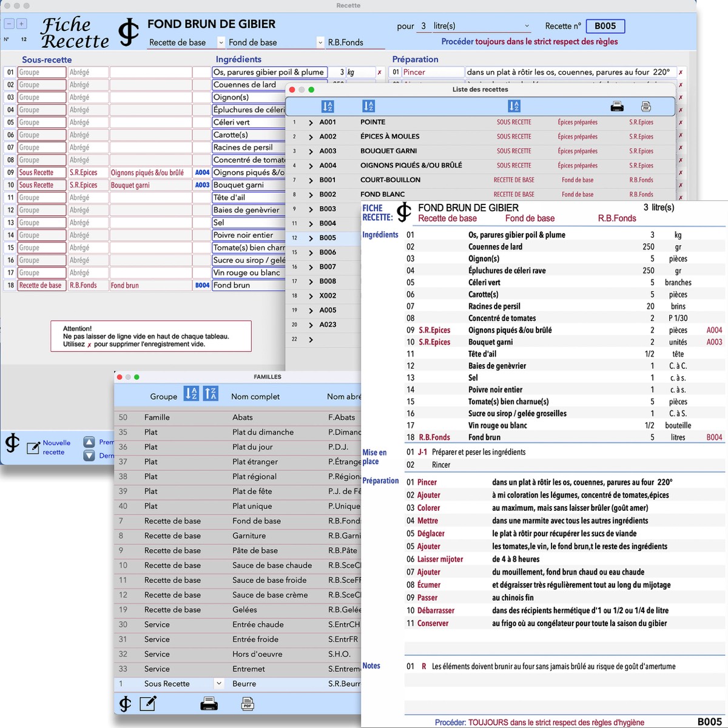Open the Sous Recette group dropdown in FAMILLES

(219, 684)
